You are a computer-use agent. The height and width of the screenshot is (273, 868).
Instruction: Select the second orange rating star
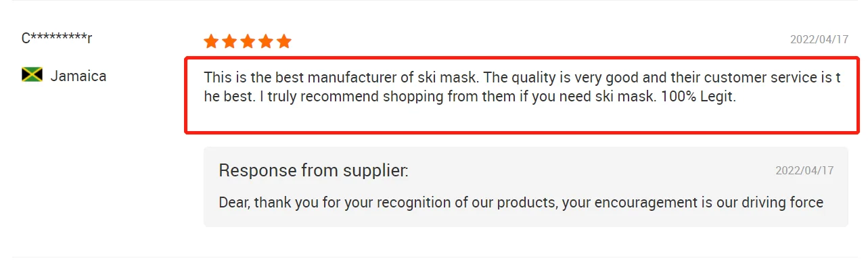(x=229, y=42)
